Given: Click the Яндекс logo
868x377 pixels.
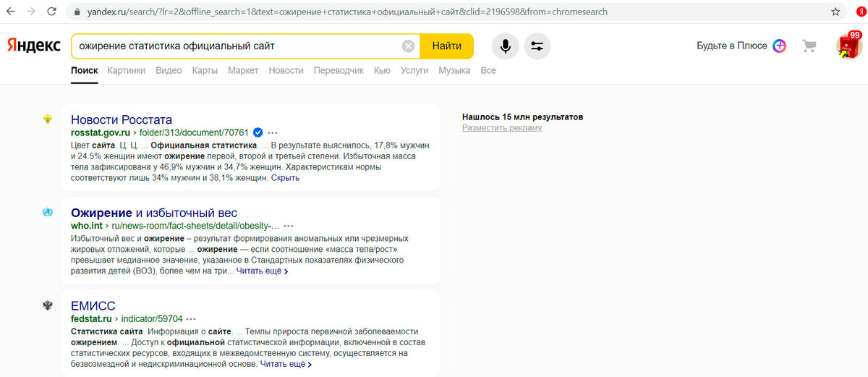Looking at the screenshot, I should click(x=34, y=46).
